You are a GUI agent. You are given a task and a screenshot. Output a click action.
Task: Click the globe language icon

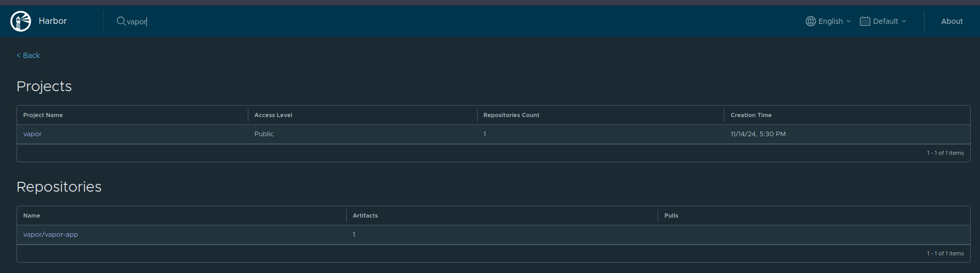pyautogui.click(x=810, y=21)
